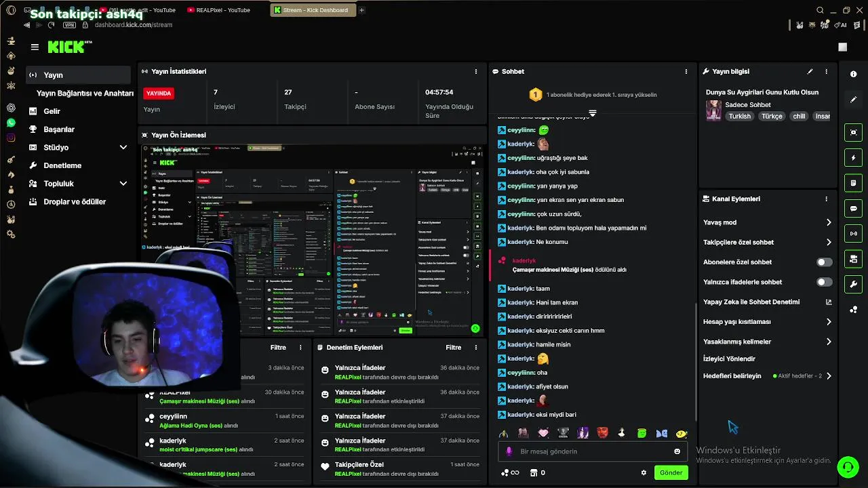Open the hamburger menu beside Kick logo
Viewport: 868px width, 488px height.
pyautogui.click(x=35, y=47)
